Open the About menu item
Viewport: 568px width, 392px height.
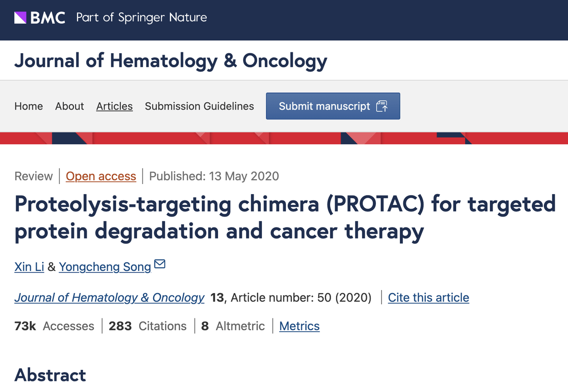[x=70, y=106]
